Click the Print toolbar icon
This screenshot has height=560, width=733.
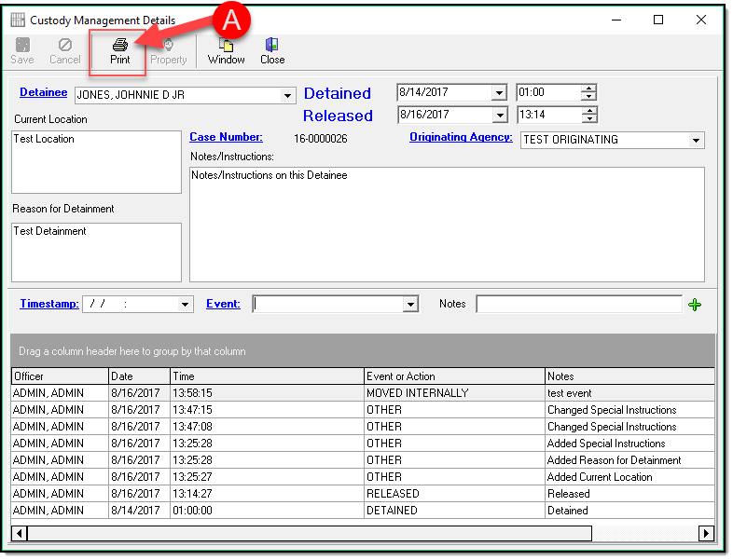(x=119, y=45)
